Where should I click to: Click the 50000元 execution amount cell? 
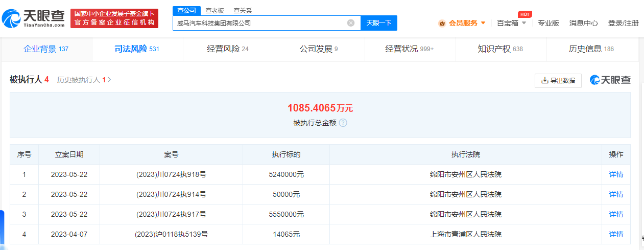[x=286, y=194]
